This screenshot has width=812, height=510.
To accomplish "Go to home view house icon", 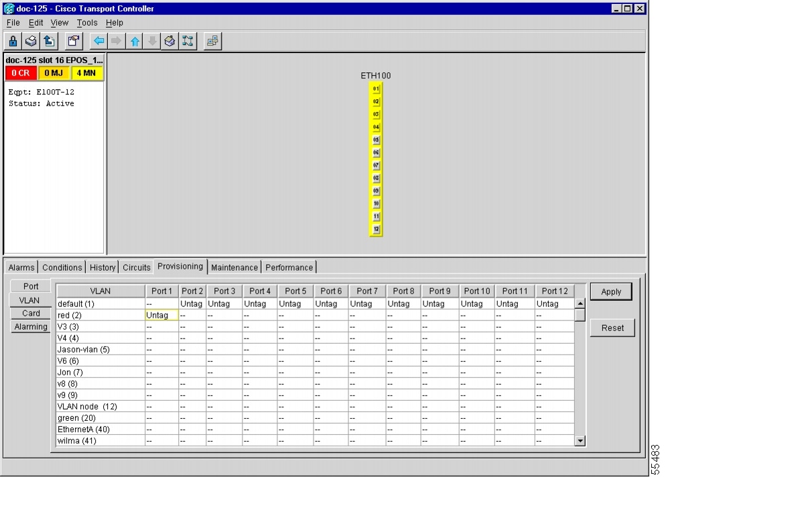I will point(170,41).
